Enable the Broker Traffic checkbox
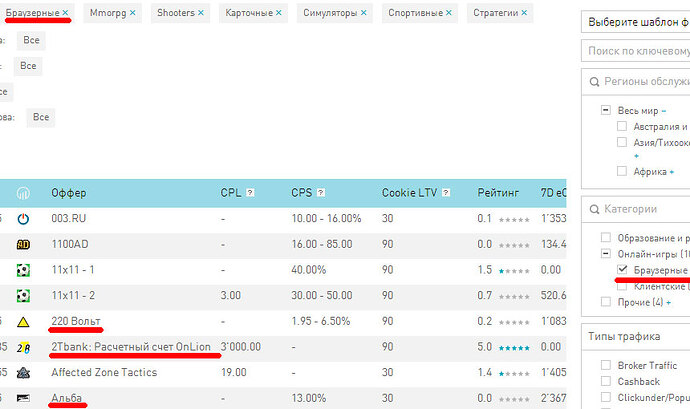Viewport: 690px width, 409px height. tap(606, 365)
